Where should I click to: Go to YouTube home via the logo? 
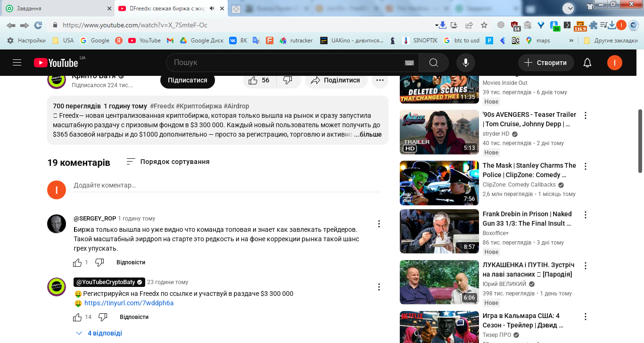56,63
